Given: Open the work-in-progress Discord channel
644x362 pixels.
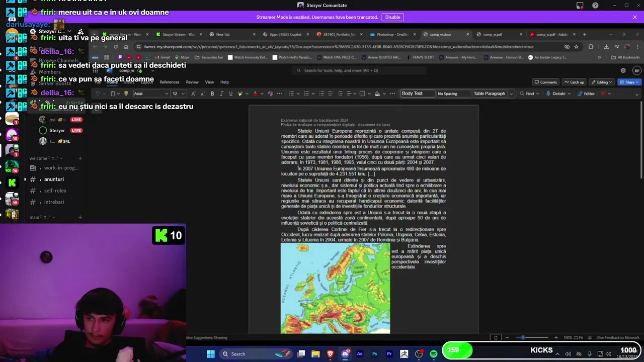Looking at the screenshot, I should coord(61,168).
